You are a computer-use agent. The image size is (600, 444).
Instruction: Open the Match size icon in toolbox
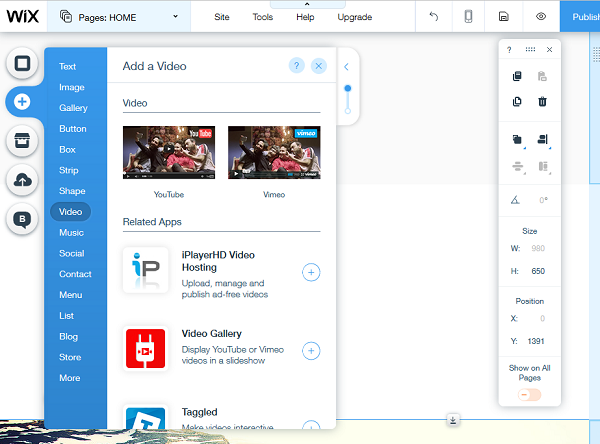[543, 167]
